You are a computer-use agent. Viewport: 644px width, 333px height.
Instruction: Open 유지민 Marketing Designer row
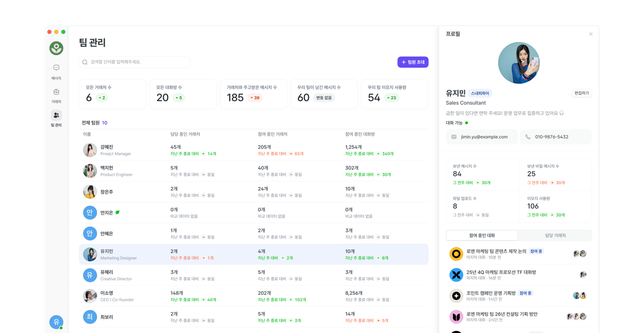tap(254, 254)
